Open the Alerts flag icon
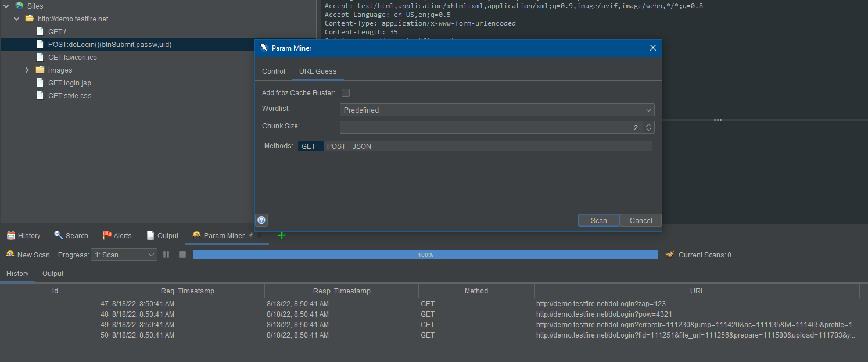 (x=105, y=235)
